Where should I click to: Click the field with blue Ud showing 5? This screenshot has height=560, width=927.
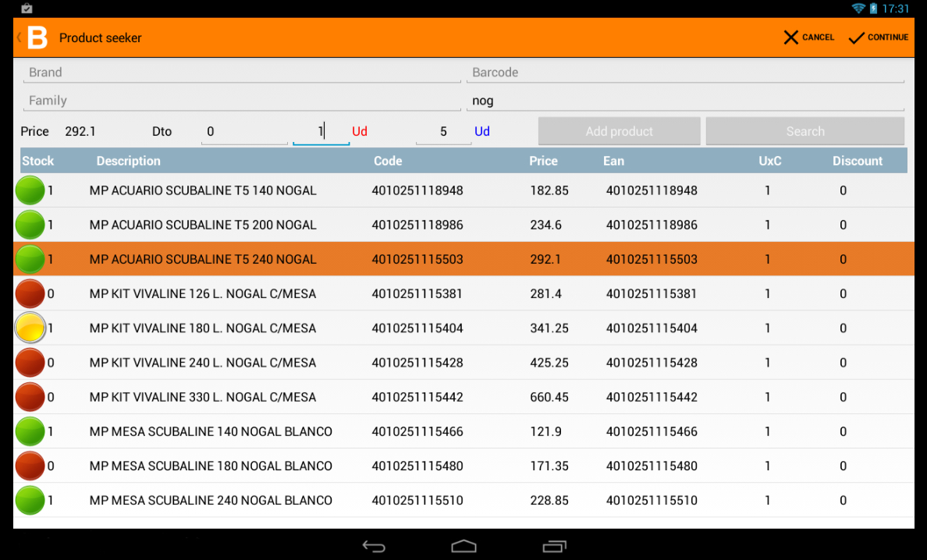pos(443,131)
